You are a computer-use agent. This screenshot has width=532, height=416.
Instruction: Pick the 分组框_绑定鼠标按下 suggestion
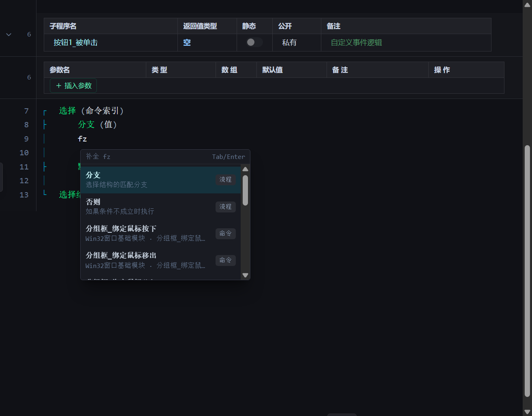tap(161, 233)
